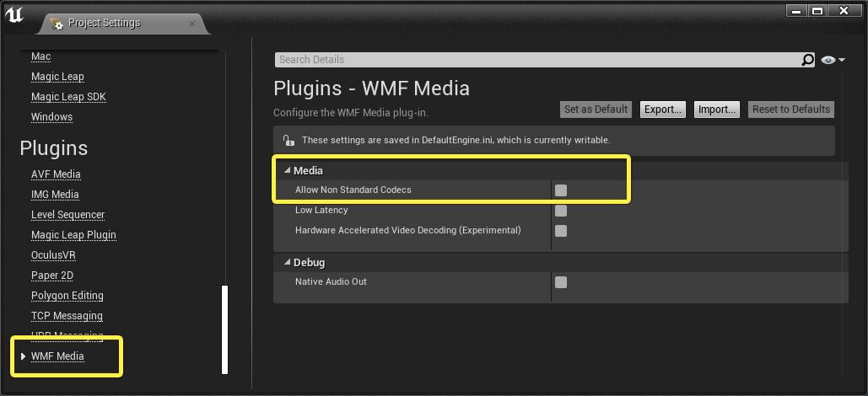
Task: Click the Project Settings tab icon
Action: click(x=57, y=24)
